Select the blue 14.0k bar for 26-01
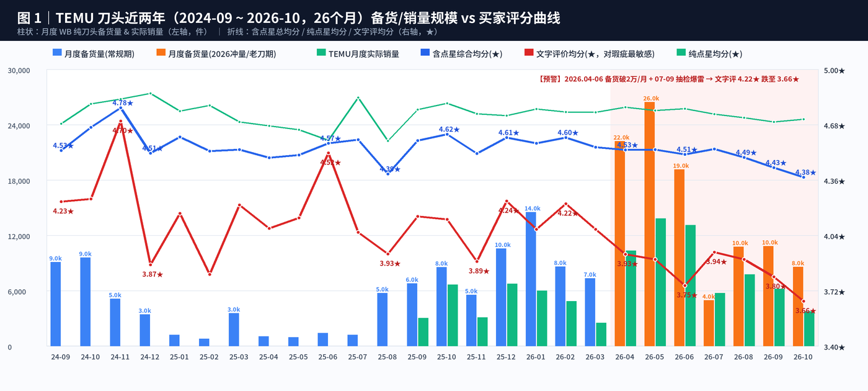868x391 pixels. (x=531, y=279)
